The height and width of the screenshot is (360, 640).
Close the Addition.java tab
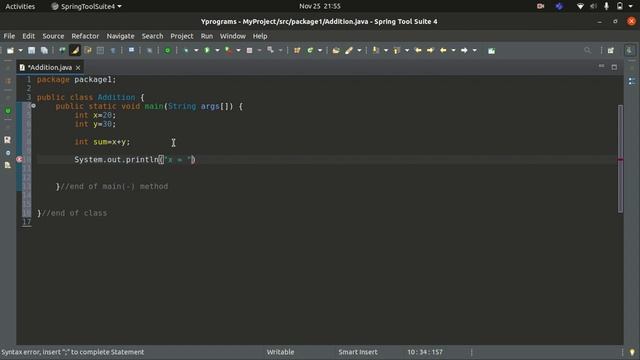click(x=78, y=67)
